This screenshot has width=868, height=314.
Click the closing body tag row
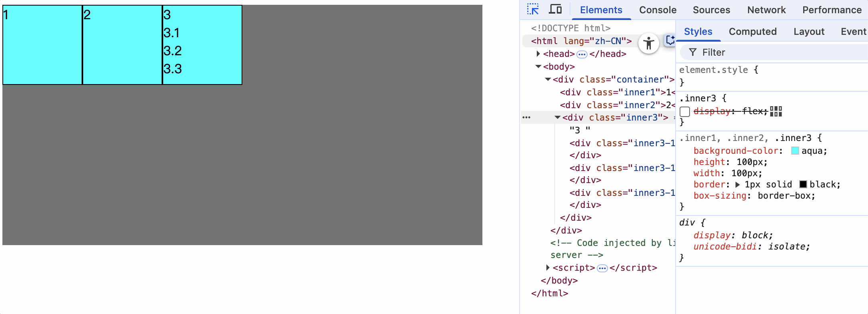point(559,280)
